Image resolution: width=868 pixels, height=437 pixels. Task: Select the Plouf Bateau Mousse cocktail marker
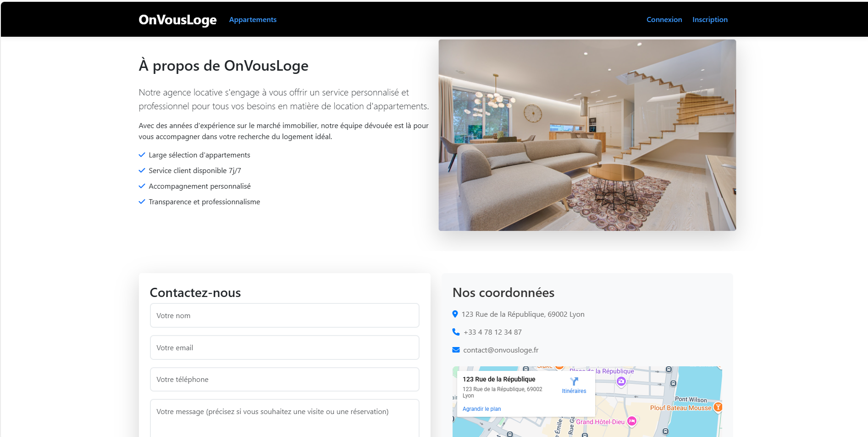pyautogui.click(x=718, y=407)
